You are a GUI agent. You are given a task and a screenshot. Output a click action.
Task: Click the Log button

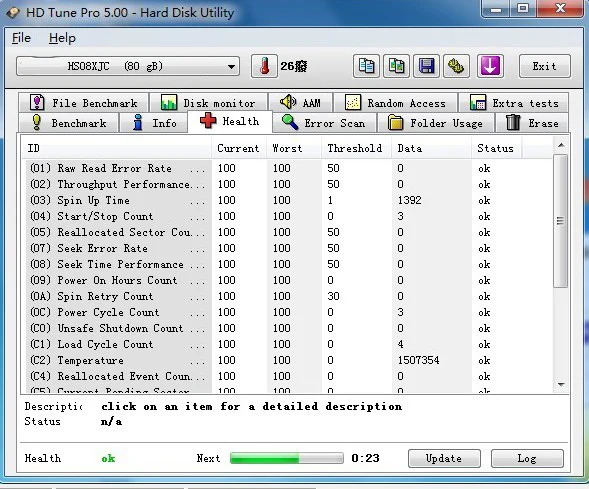click(x=527, y=458)
